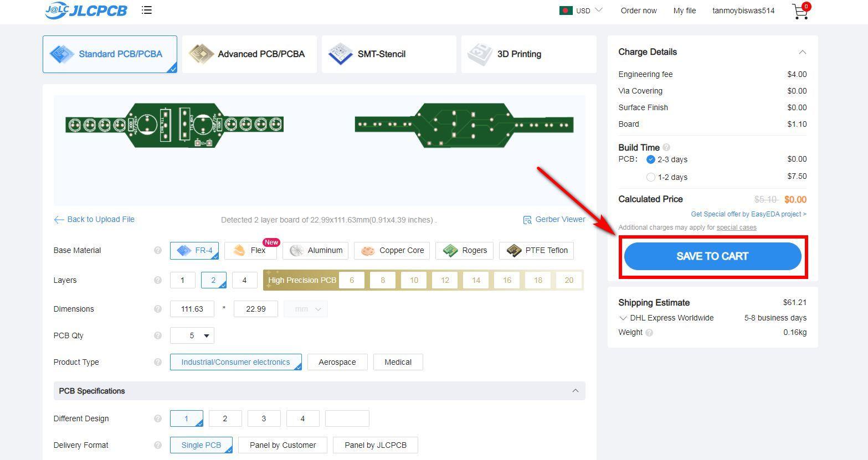Click help icon next to Dimensions
868x460 pixels.
click(x=157, y=309)
